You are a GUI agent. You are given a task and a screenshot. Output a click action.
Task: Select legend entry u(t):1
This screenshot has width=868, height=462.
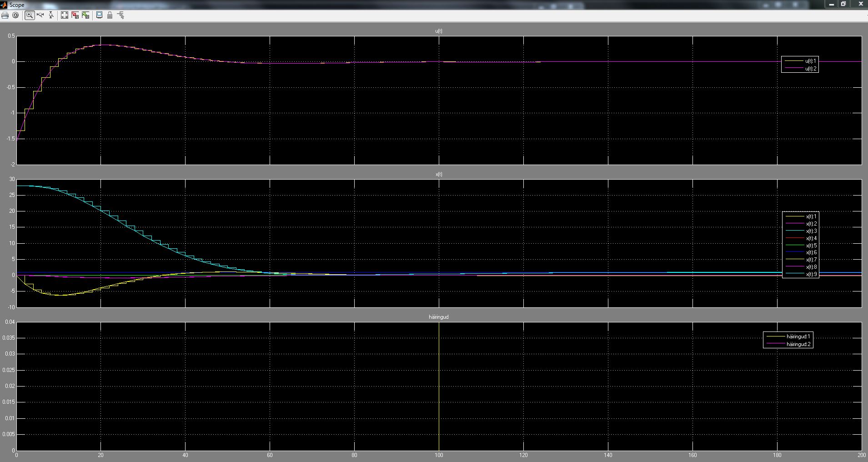pyautogui.click(x=800, y=61)
